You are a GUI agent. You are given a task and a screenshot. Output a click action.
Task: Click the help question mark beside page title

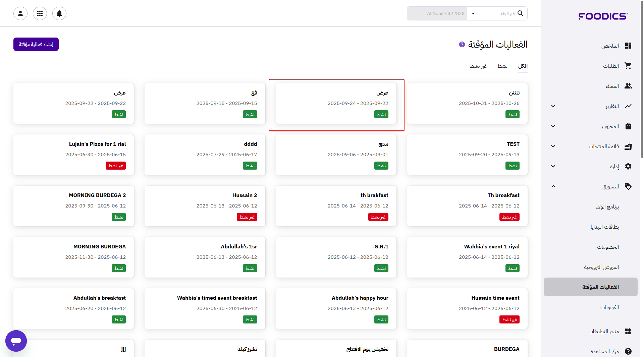tap(462, 44)
